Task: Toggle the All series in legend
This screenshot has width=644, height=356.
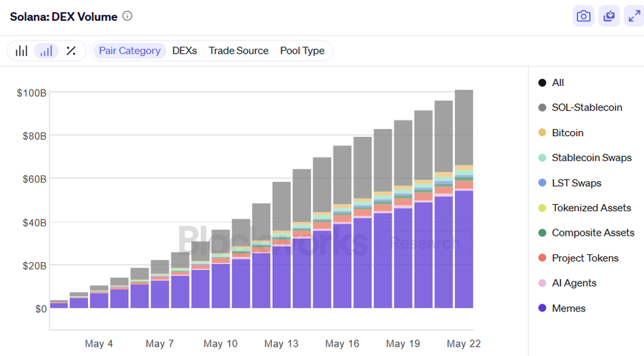Action: coord(558,82)
